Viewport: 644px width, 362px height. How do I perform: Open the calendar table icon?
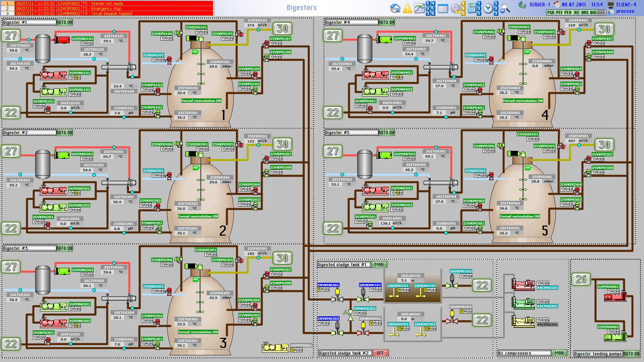click(x=443, y=9)
